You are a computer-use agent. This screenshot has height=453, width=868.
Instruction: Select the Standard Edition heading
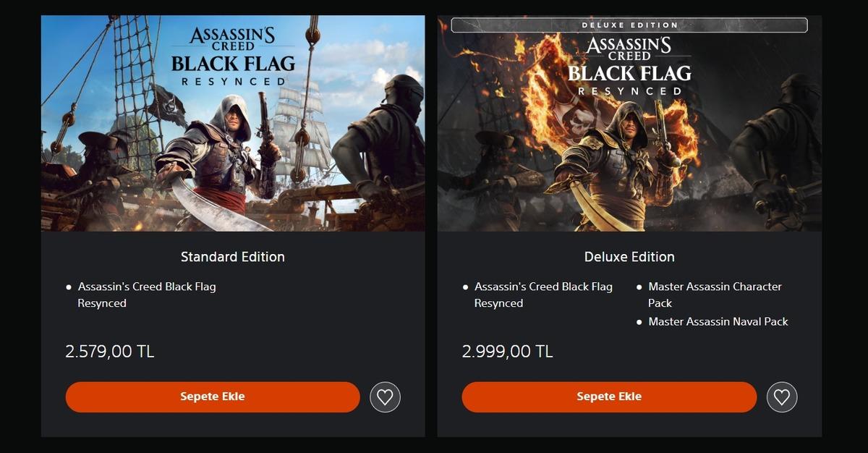[233, 257]
